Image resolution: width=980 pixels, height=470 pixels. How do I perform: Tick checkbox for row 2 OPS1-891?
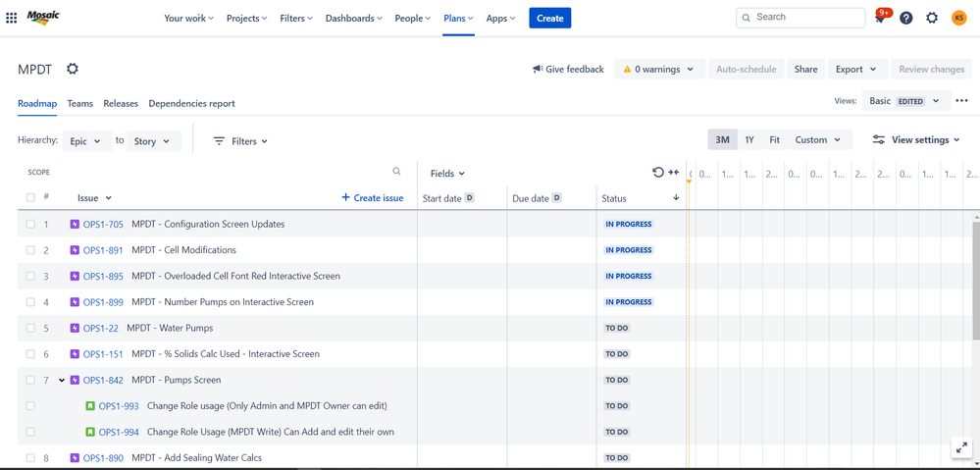[x=30, y=250]
